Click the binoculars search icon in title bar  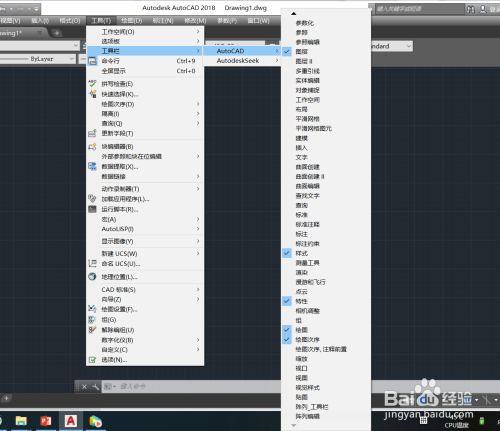471,9
